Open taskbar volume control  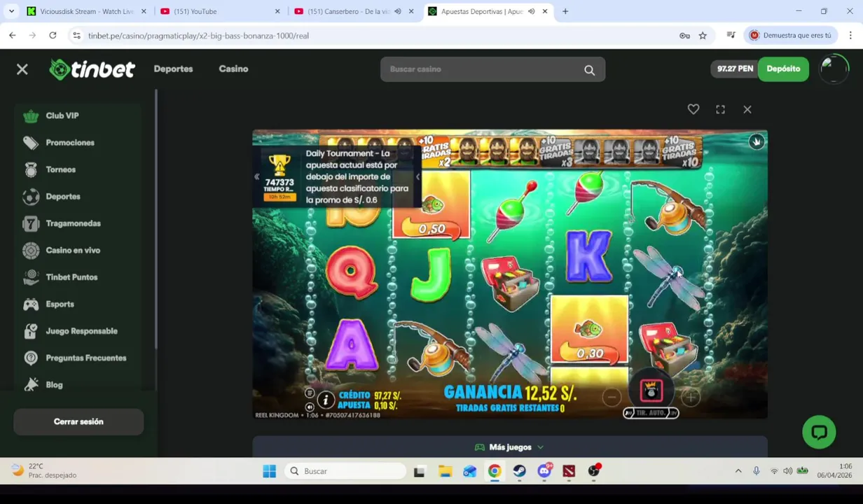click(788, 471)
